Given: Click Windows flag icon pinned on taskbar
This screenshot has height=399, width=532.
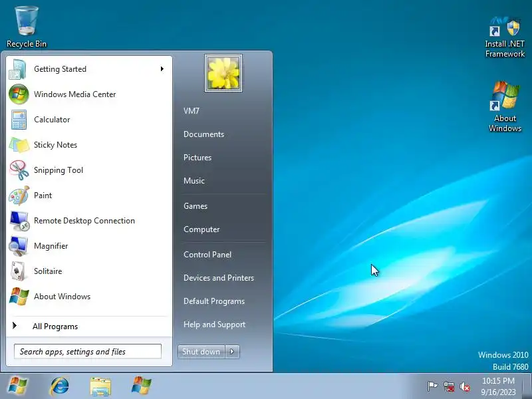Looking at the screenshot, I should click(141, 386).
